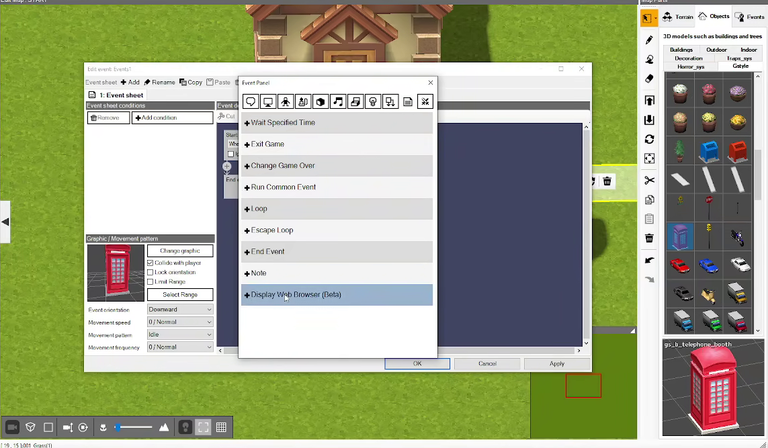
Task: Uncheck Collide with player
Action: pyautogui.click(x=150, y=263)
